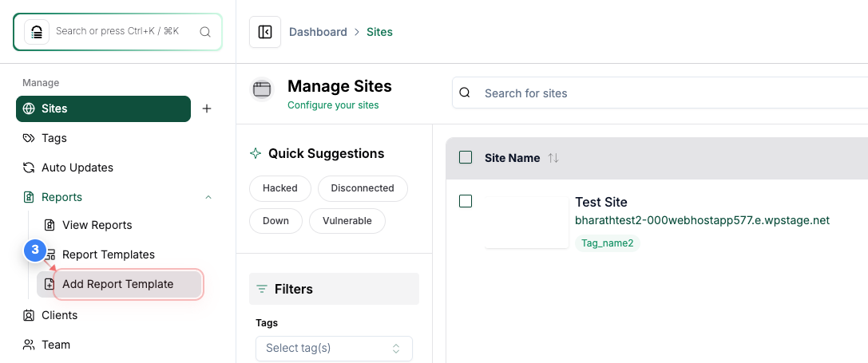Click the sparkle icon by Quick Suggestions

click(256, 153)
